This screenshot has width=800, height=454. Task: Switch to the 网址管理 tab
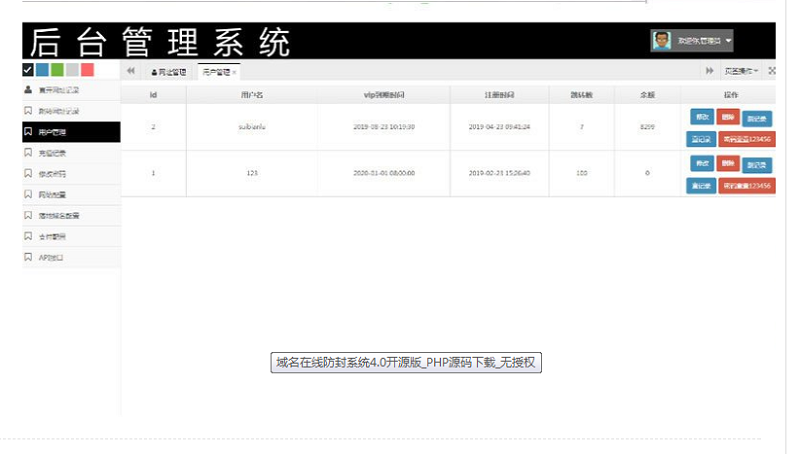coord(168,72)
